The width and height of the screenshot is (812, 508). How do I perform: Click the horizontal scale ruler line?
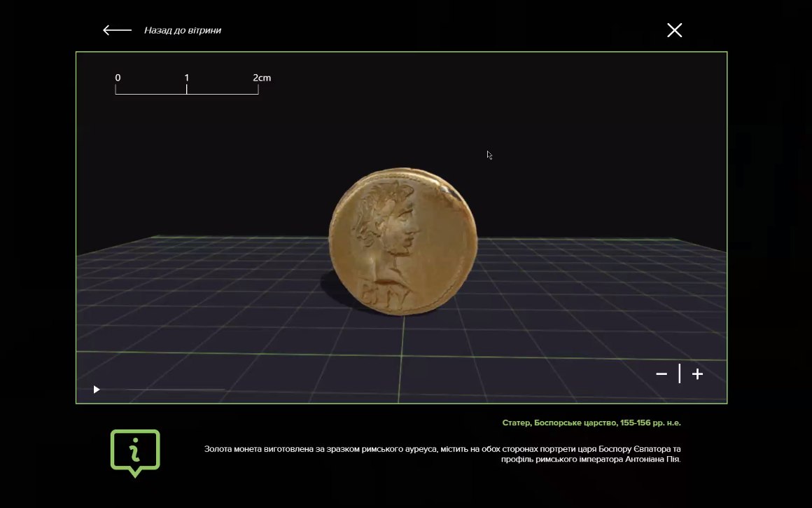click(186, 94)
